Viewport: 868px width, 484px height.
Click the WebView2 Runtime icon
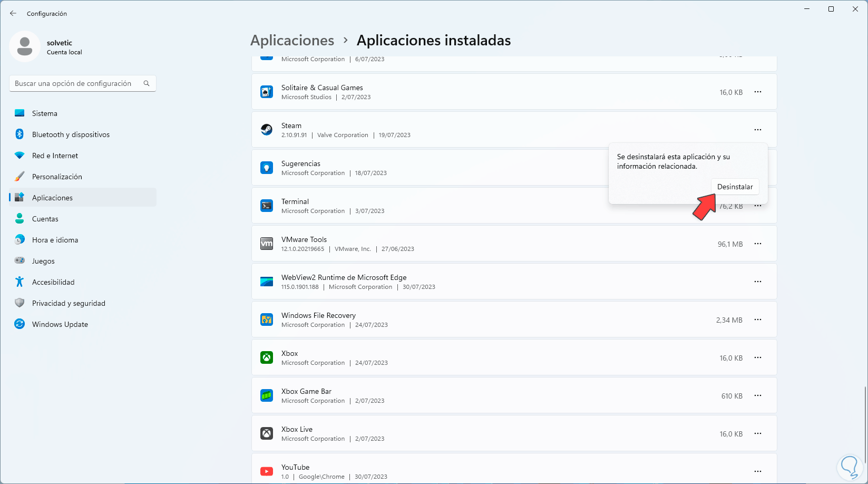tap(267, 282)
